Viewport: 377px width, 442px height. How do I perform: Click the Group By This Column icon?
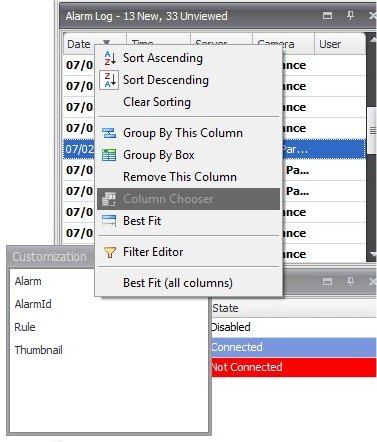109,133
